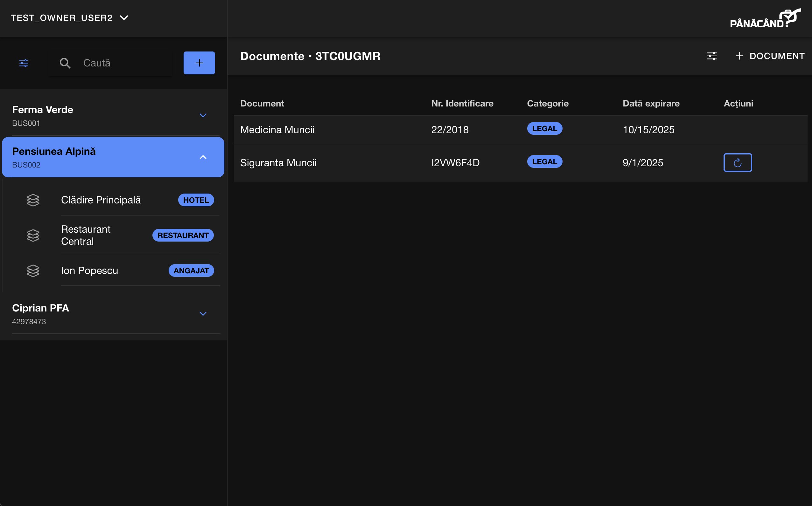Select Clădire Principală hotel item
Image resolution: width=812 pixels, height=506 pixels.
coord(101,200)
